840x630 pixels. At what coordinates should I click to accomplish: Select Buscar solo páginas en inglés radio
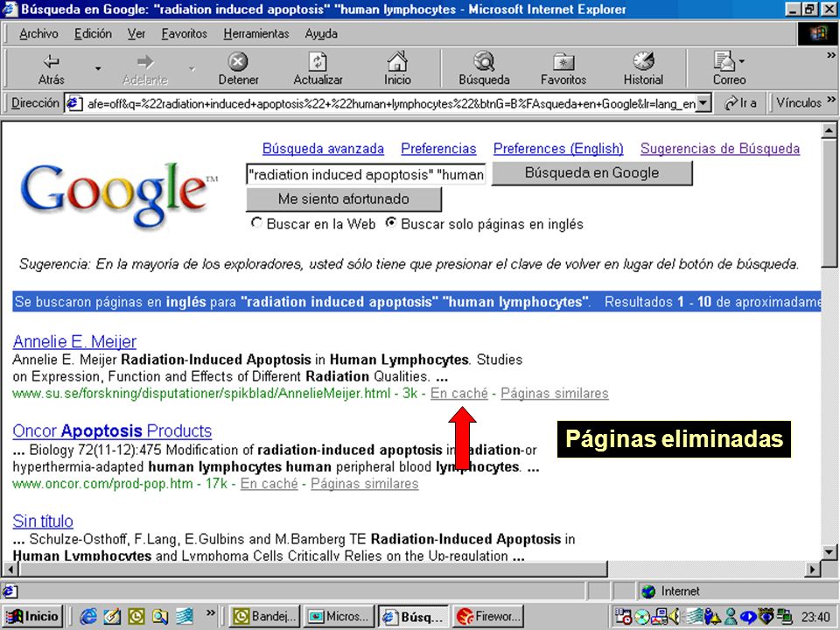click(x=391, y=223)
